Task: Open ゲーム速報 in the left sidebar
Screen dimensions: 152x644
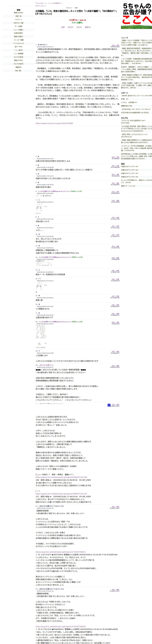Action: point(18,26)
